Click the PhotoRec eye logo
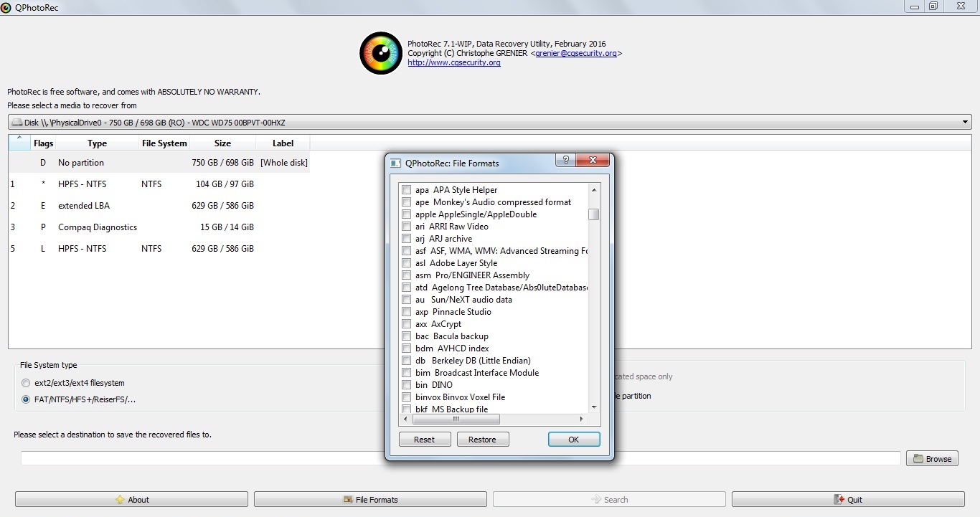 point(381,53)
